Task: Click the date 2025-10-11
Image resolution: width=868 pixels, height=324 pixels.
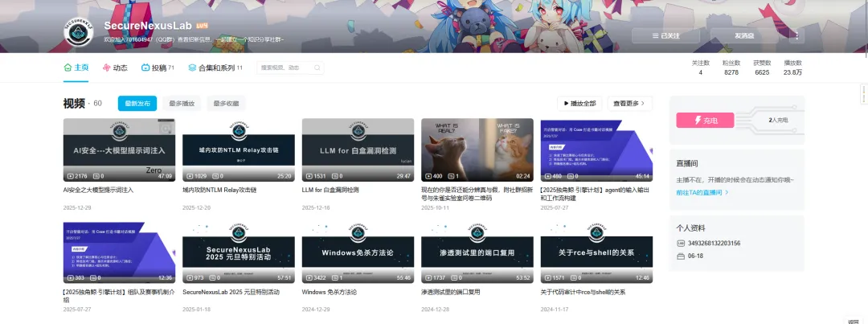Action: pos(435,207)
